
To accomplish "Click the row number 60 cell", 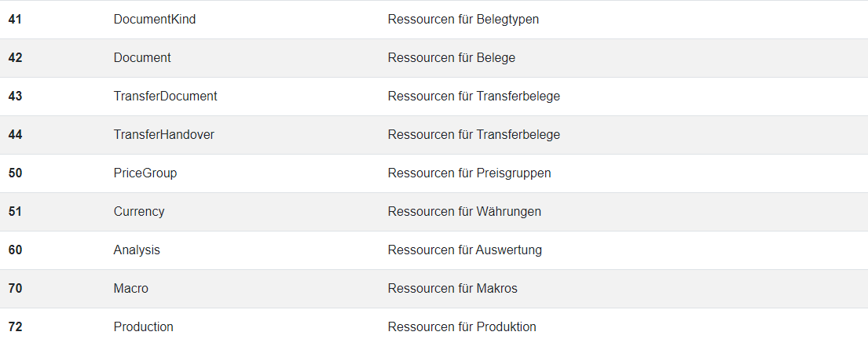I will [x=15, y=250].
